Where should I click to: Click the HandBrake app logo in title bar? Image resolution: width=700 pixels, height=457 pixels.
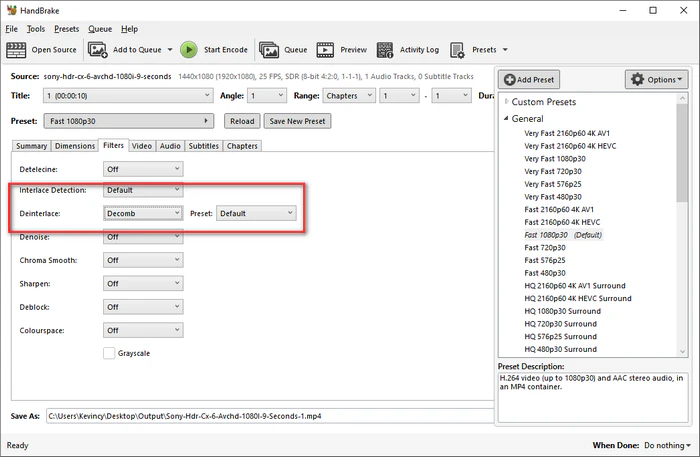tap(12, 10)
